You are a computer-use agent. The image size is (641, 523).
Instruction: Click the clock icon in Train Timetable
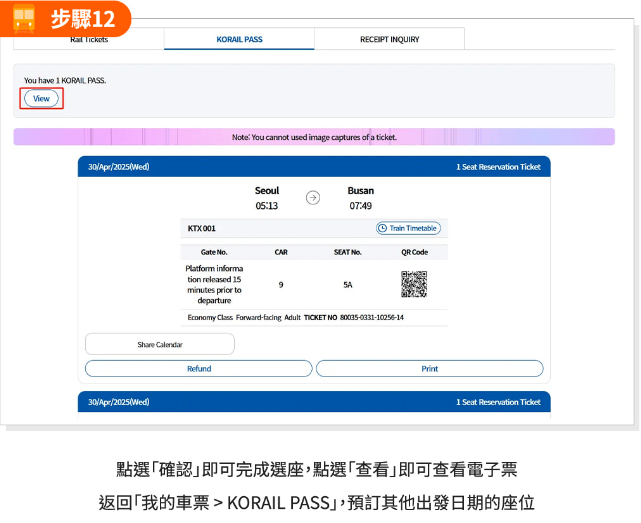pyautogui.click(x=382, y=228)
